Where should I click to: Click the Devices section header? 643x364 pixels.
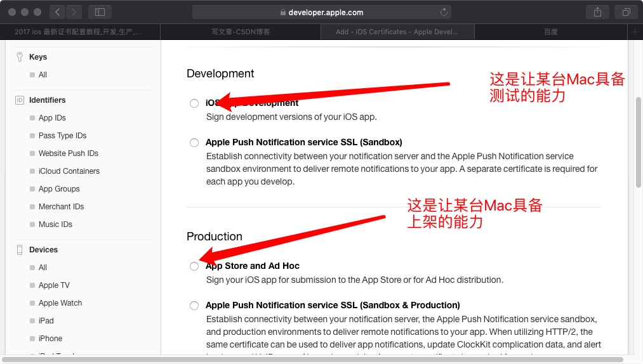[43, 250]
